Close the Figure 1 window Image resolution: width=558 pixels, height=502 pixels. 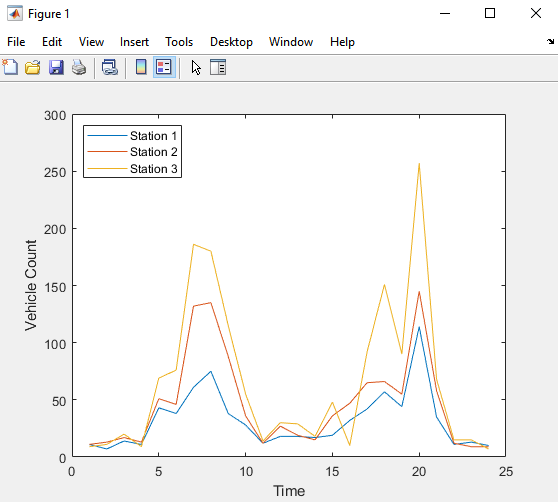point(536,14)
